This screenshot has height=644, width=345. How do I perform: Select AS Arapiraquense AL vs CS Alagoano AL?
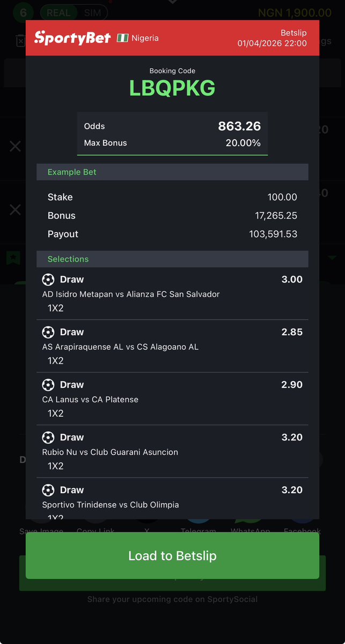(120, 346)
